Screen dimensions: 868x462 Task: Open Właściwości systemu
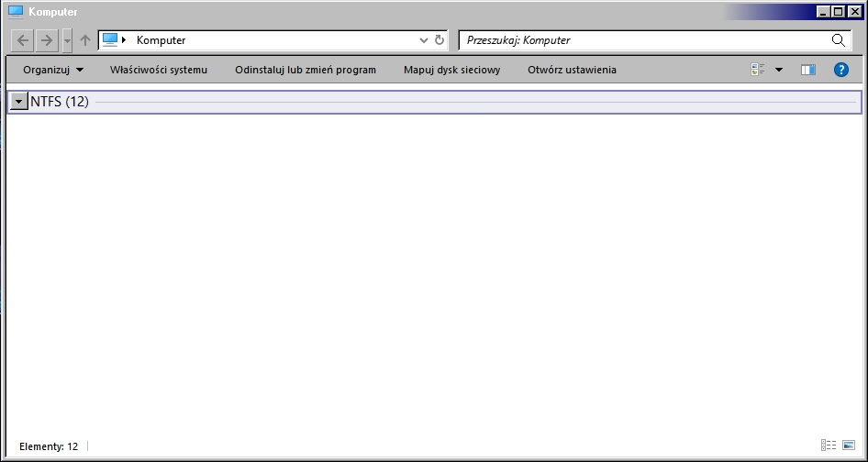point(159,70)
